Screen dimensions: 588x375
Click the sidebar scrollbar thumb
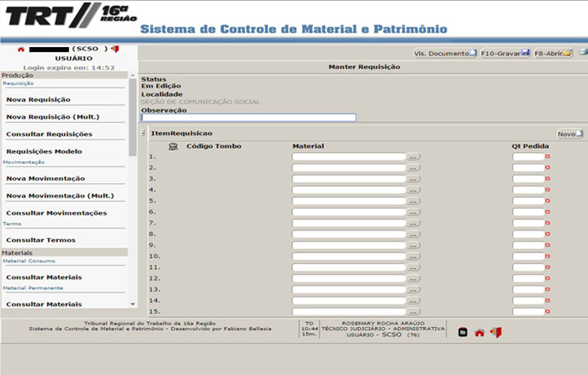(132, 117)
